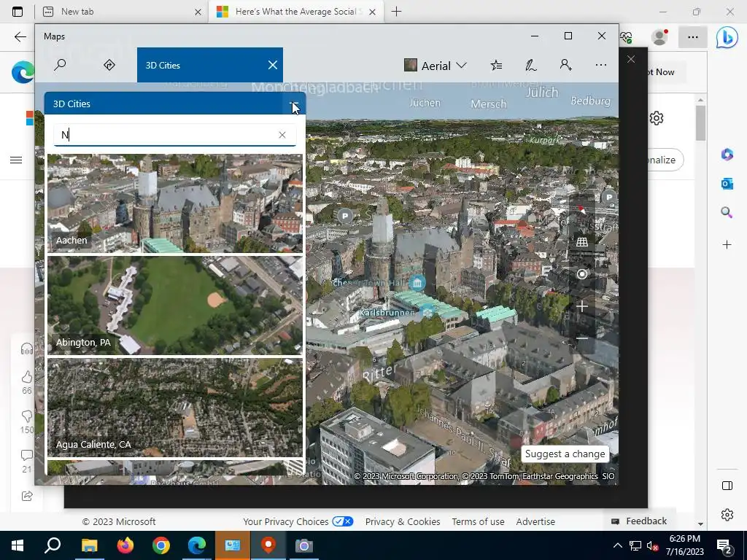Share the article via share icon

(x=27, y=496)
